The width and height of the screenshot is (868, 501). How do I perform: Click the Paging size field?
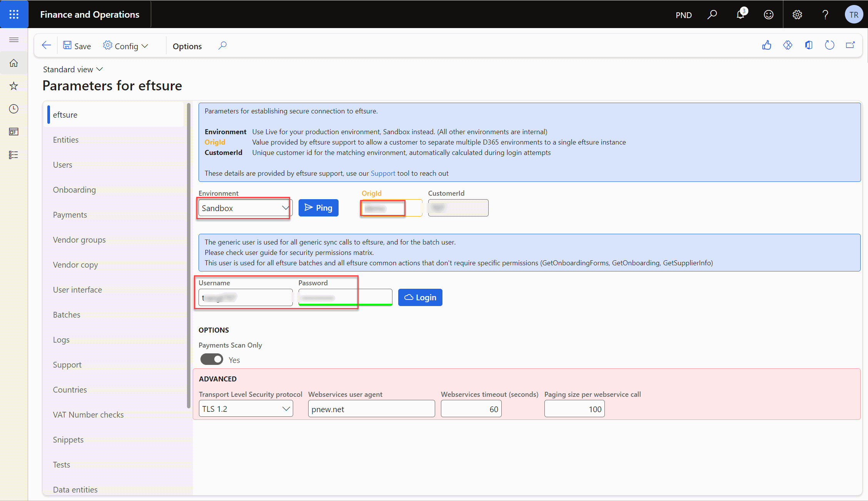574,409
